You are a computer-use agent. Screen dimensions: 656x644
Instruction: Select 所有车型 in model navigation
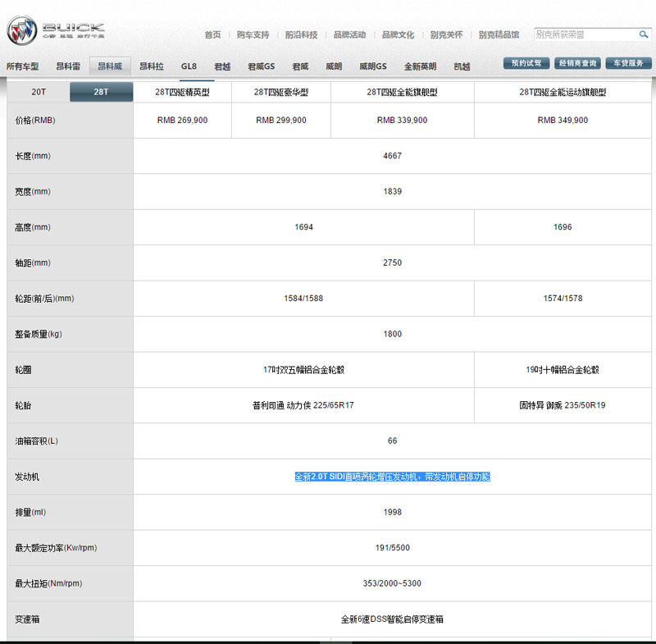coord(23,66)
